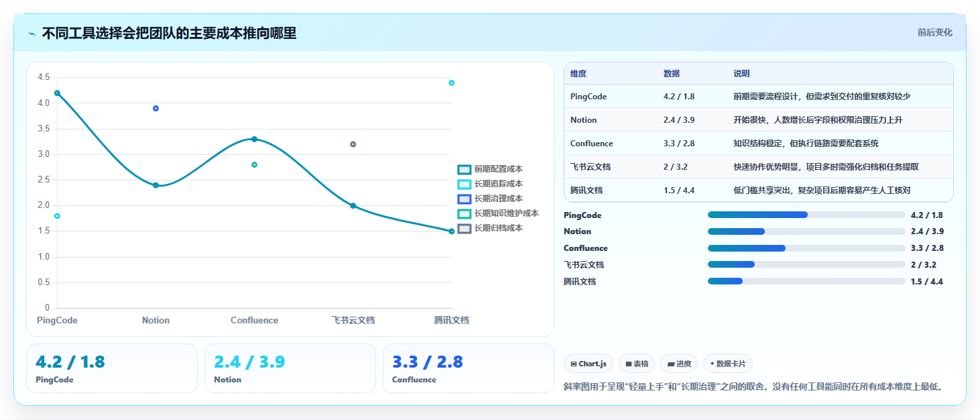Open the Notion 2.4 / 3.9 data card
Image resolution: width=980 pixels, height=420 pixels.
(x=290, y=368)
